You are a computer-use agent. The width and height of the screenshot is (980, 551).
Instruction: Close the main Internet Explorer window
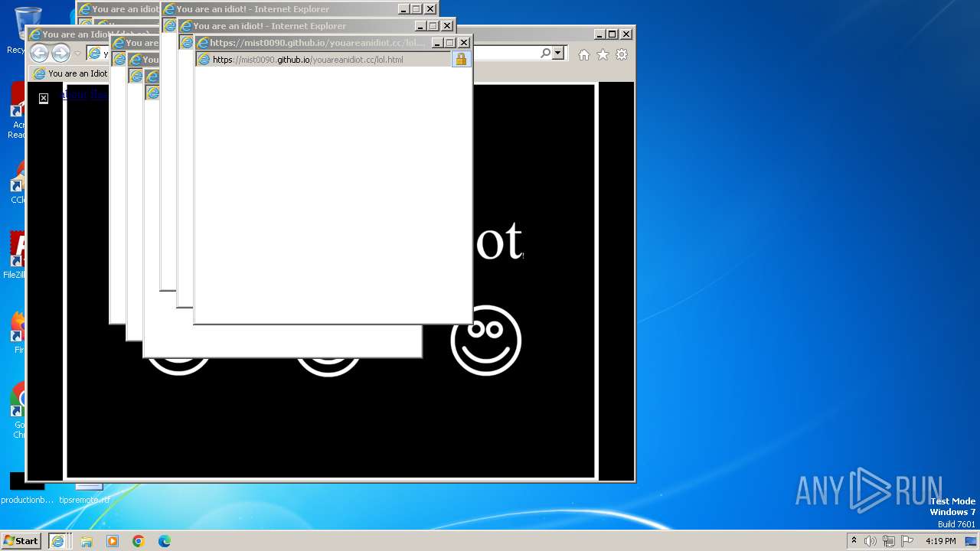pyautogui.click(x=626, y=34)
